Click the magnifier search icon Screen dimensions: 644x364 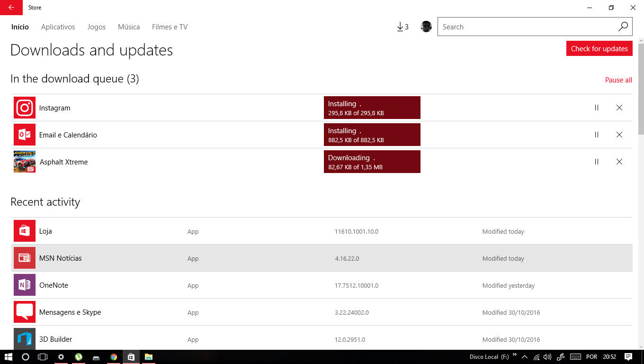pos(623,27)
